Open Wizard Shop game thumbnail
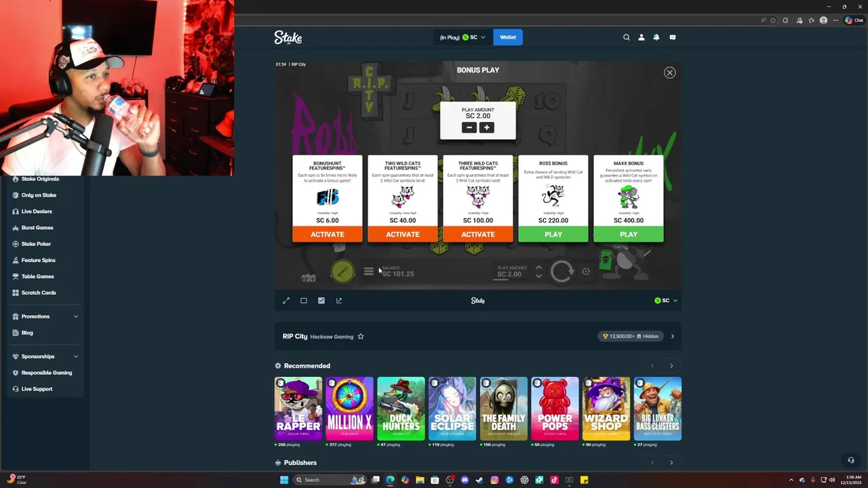 click(x=606, y=409)
